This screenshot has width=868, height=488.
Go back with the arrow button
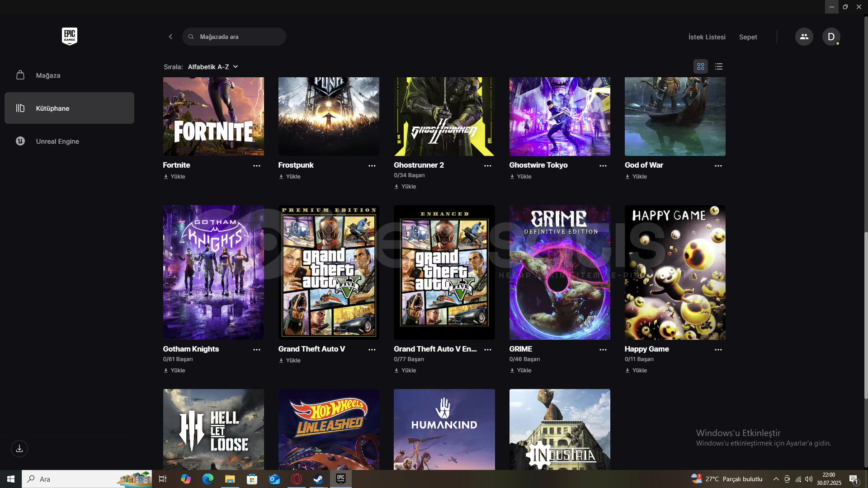pos(170,37)
